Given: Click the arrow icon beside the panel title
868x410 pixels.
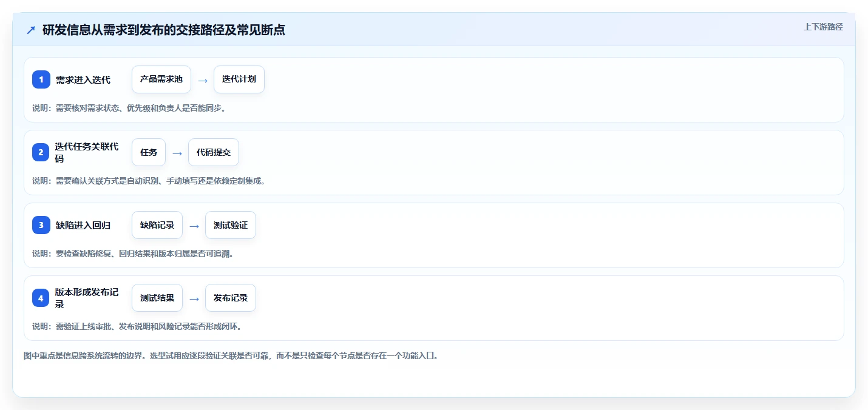Looking at the screenshot, I should pos(31,30).
